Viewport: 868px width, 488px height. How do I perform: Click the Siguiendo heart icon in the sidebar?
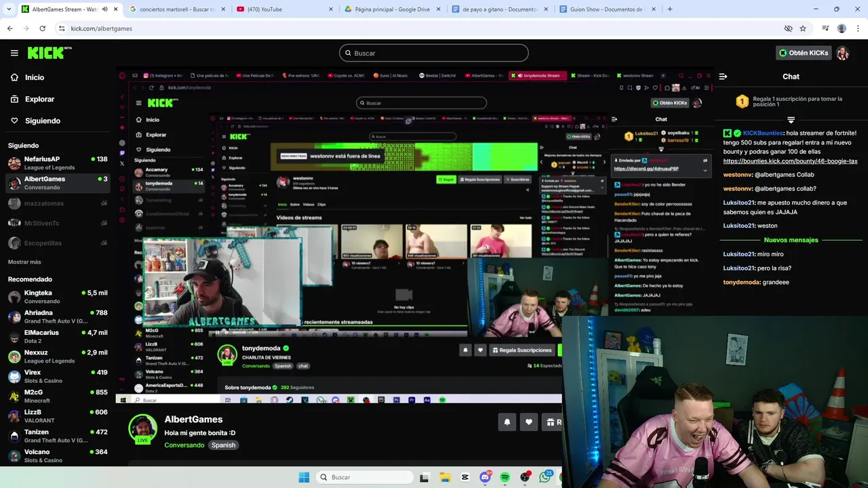14,121
